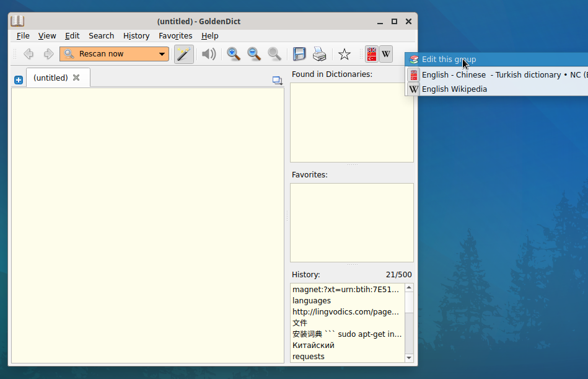
Task: Open the Edit menu
Action: [72, 35]
